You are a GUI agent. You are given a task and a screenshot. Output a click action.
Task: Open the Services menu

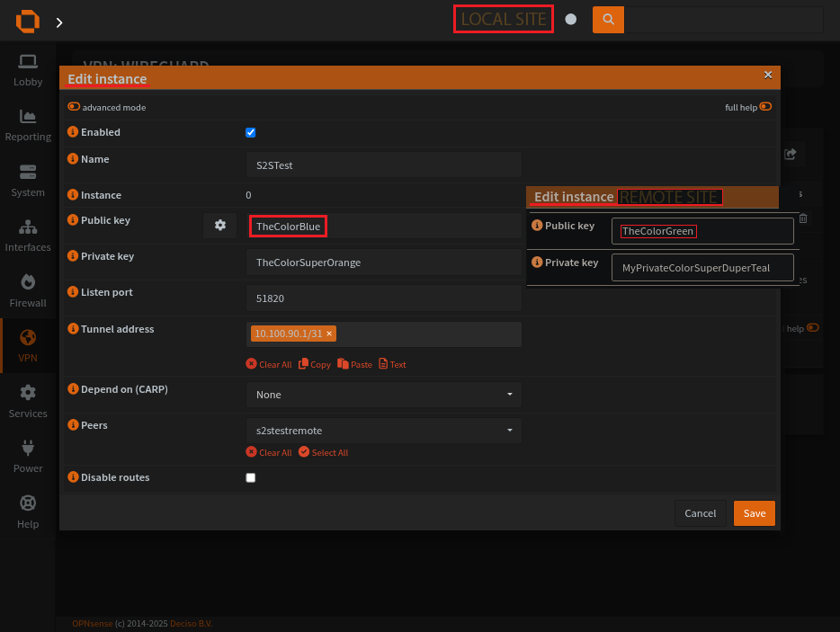pos(28,402)
